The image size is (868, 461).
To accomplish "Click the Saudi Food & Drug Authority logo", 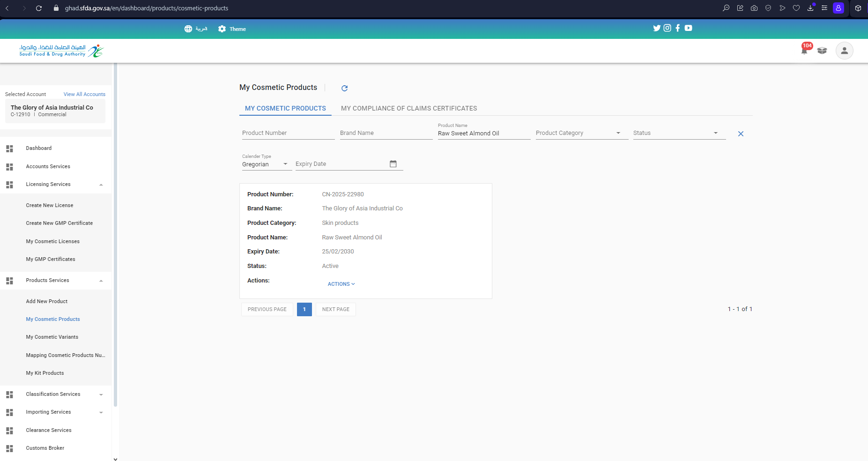I will click(61, 51).
